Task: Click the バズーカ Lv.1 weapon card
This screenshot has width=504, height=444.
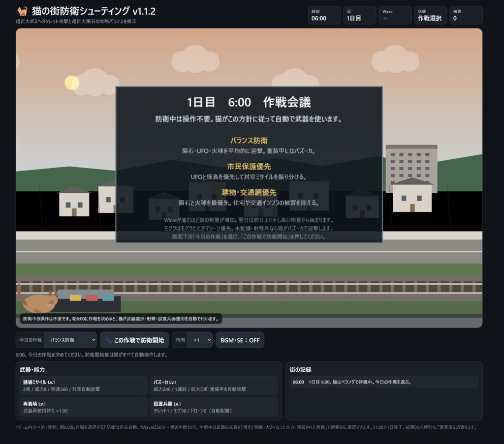Action: (214, 385)
